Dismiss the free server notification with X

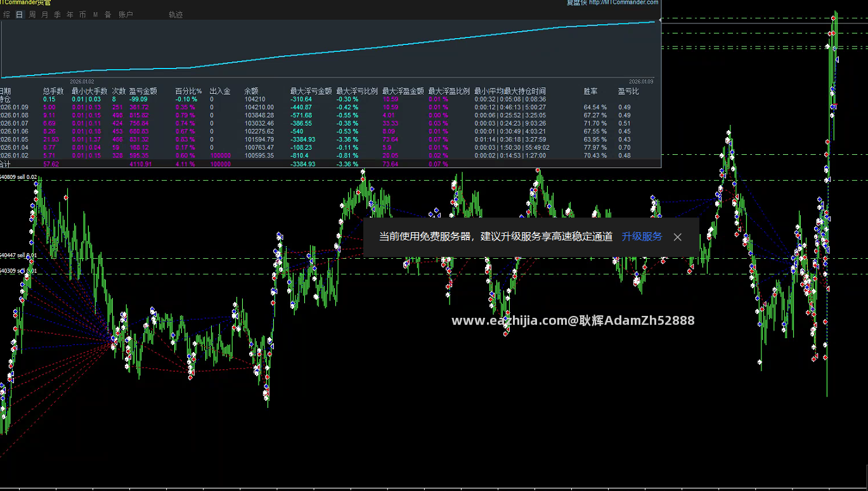click(678, 237)
